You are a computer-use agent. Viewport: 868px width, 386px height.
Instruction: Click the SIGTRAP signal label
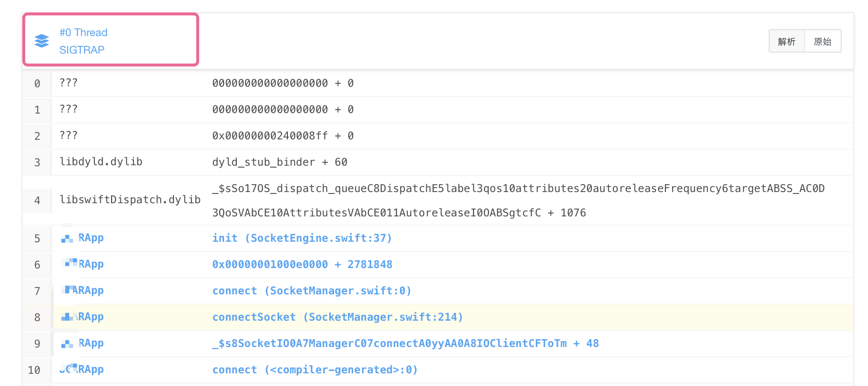(x=82, y=50)
